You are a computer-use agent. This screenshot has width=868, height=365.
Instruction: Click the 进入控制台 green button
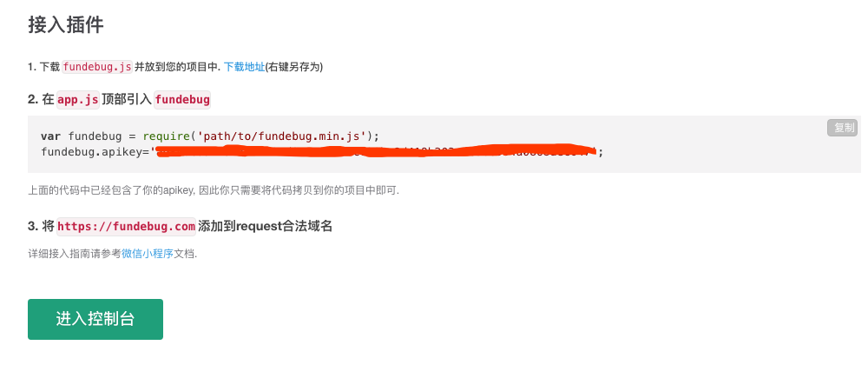click(95, 319)
